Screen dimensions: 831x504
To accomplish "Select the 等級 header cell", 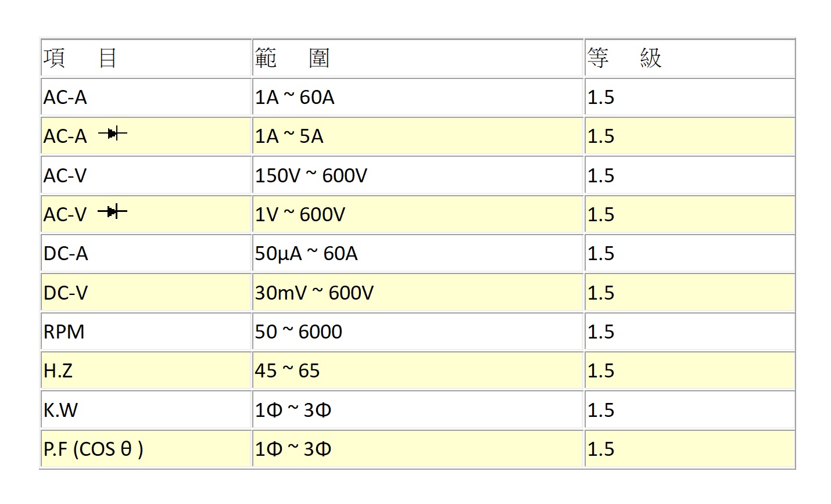I will click(690, 58).
